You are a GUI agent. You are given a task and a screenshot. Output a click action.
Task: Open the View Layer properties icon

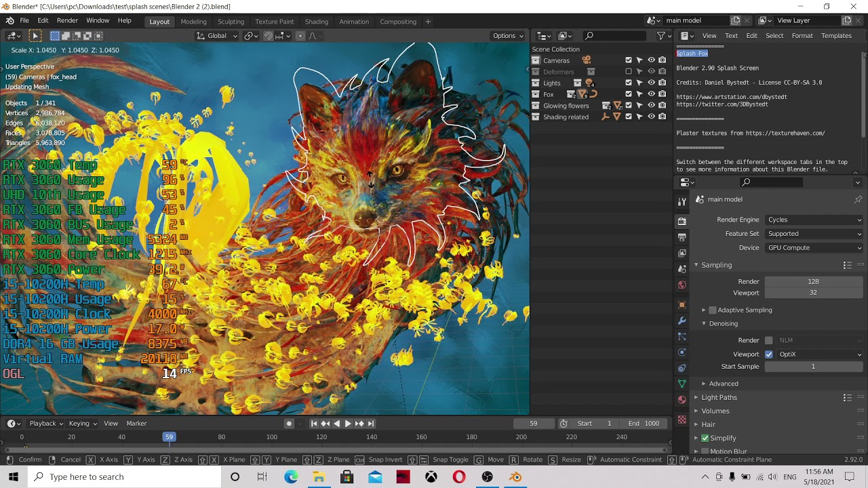click(682, 253)
